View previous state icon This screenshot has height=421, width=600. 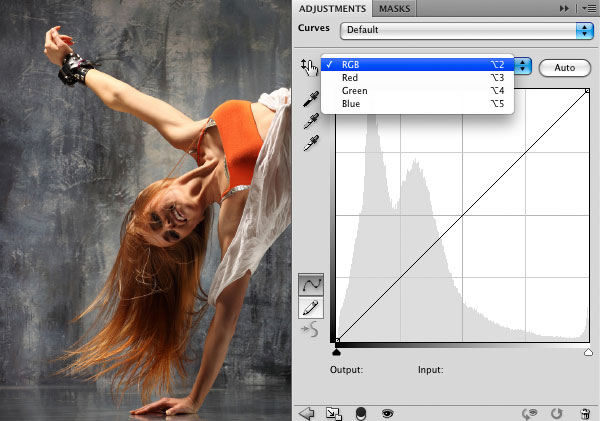click(x=530, y=413)
